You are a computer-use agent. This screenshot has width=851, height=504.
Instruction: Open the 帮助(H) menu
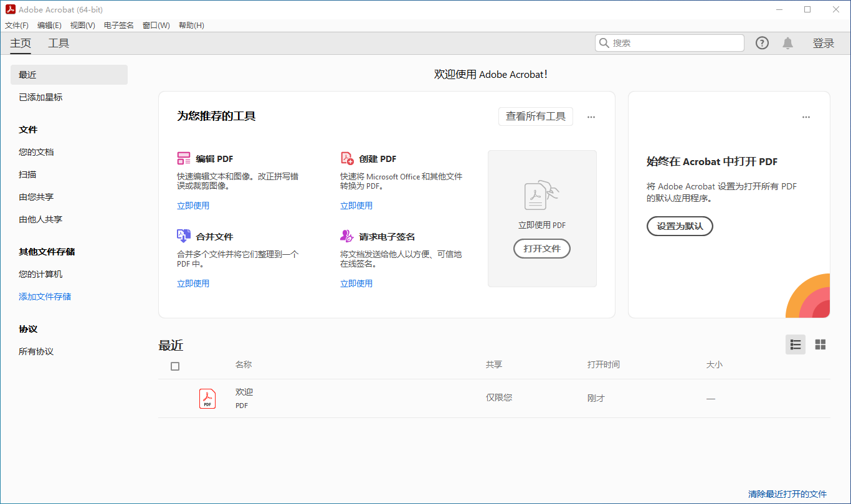[x=191, y=25]
